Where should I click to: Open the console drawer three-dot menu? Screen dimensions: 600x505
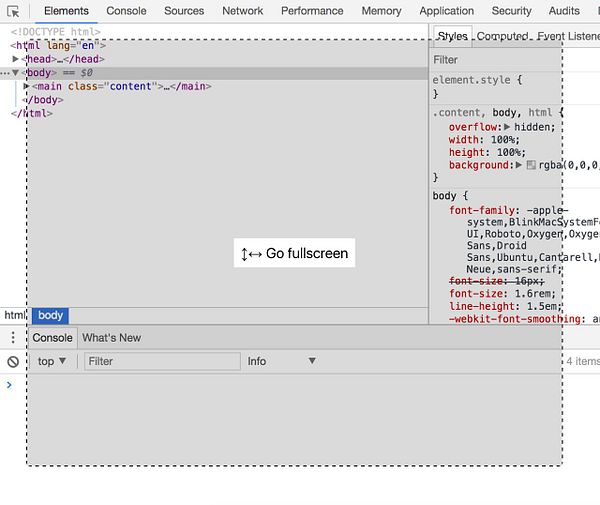[13, 338]
